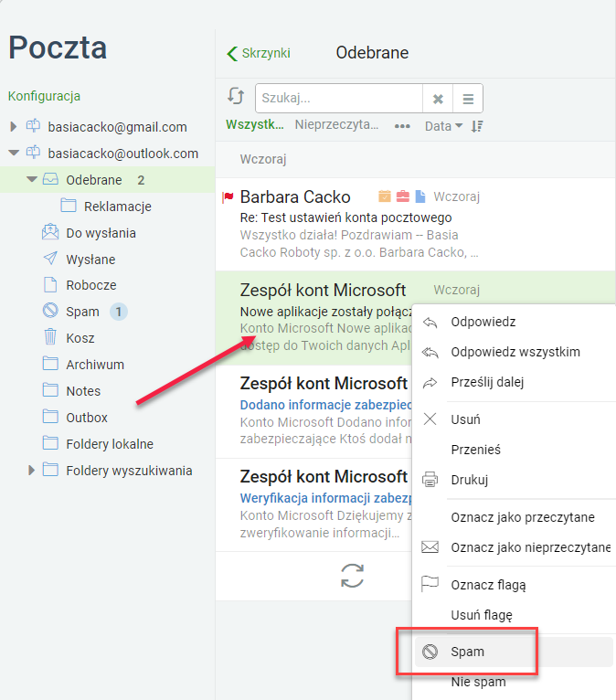Click the refresh icon below the message list

[x=352, y=576]
